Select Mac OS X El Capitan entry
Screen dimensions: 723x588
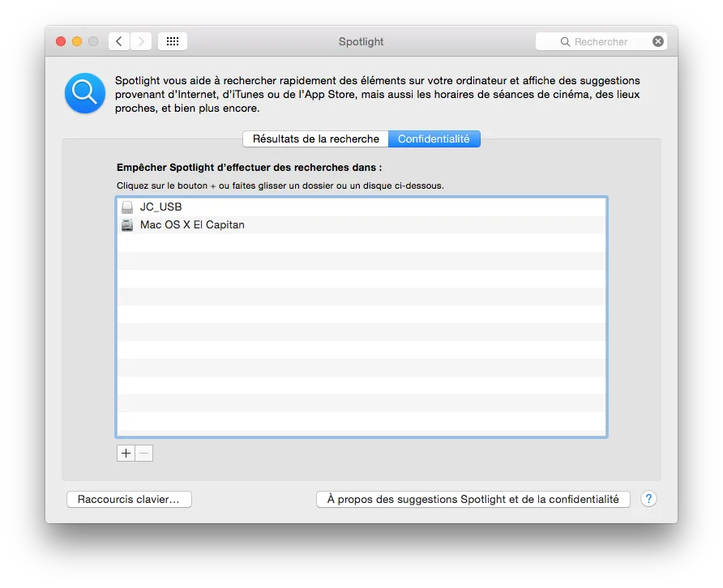tap(361, 225)
